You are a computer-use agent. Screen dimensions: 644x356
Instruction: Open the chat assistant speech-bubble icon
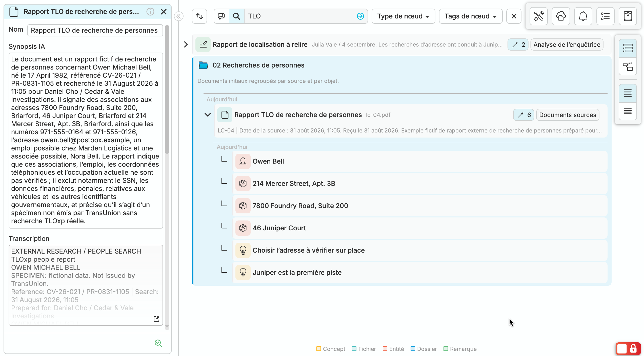(x=221, y=16)
